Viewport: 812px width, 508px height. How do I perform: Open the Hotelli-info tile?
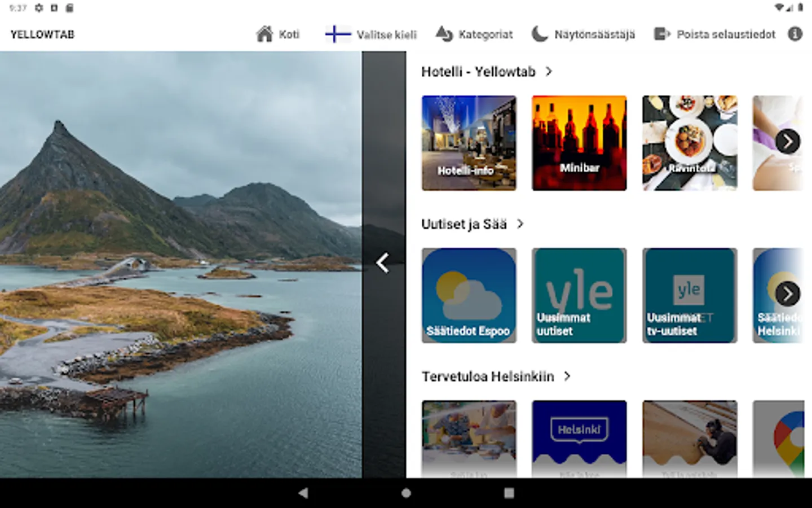[x=469, y=143]
